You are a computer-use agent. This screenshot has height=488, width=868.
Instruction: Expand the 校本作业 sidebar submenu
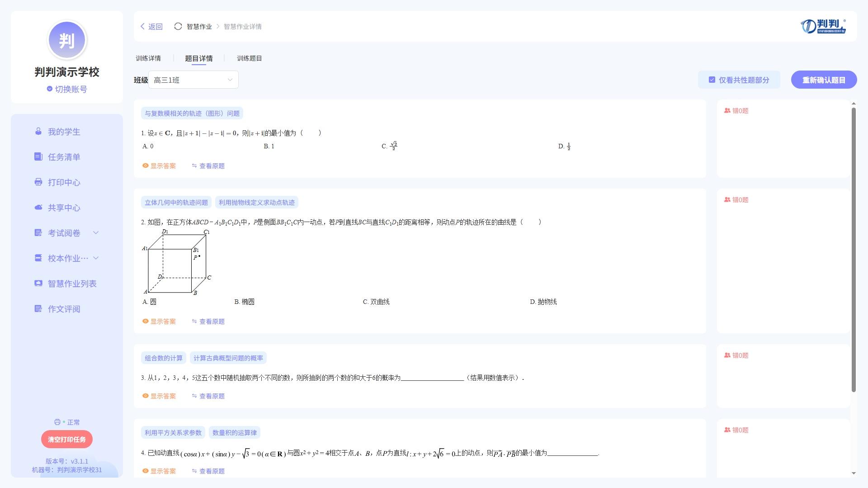(x=96, y=258)
